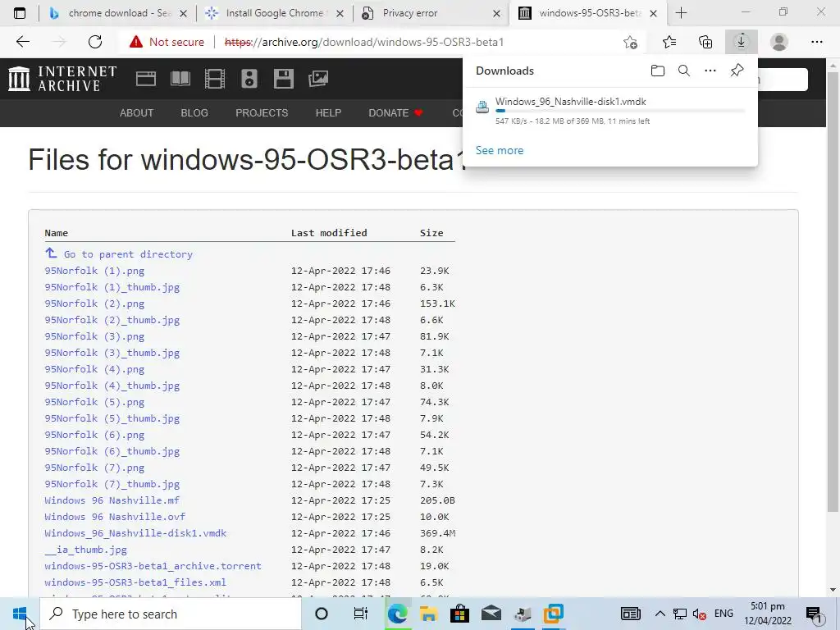840x630 pixels.
Task: Pin the Downloads panel
Action: tap(737, 71)
